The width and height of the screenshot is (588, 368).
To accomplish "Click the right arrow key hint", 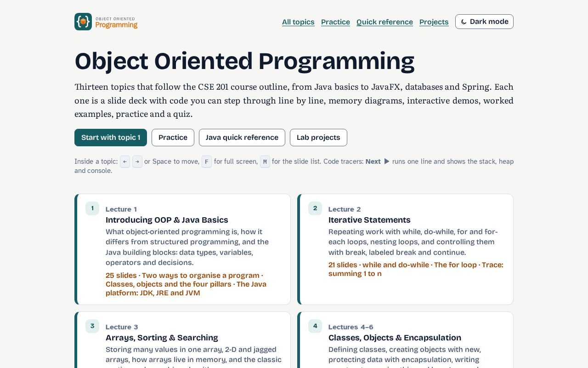I will pyautogui.click(x=137, y=161).
